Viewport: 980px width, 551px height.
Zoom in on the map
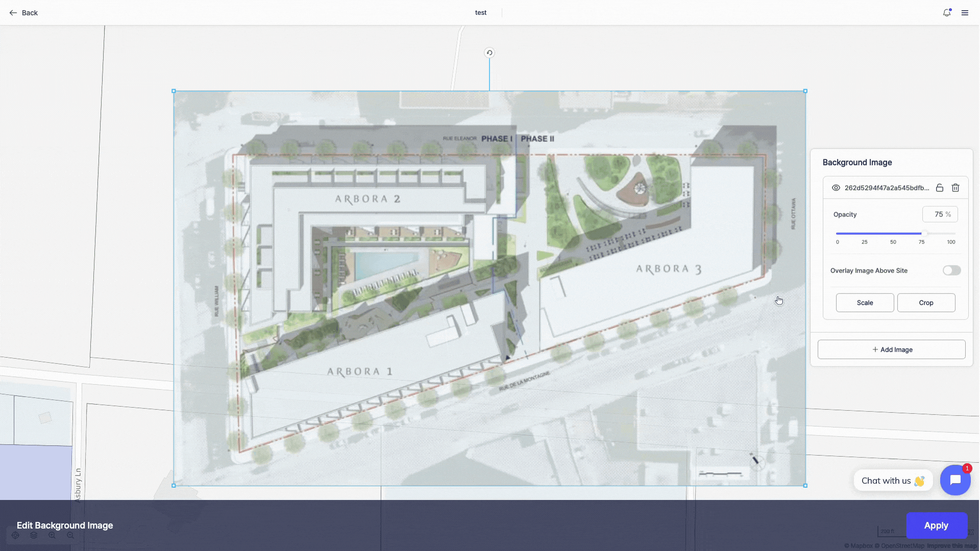click(x=52, y=535)
